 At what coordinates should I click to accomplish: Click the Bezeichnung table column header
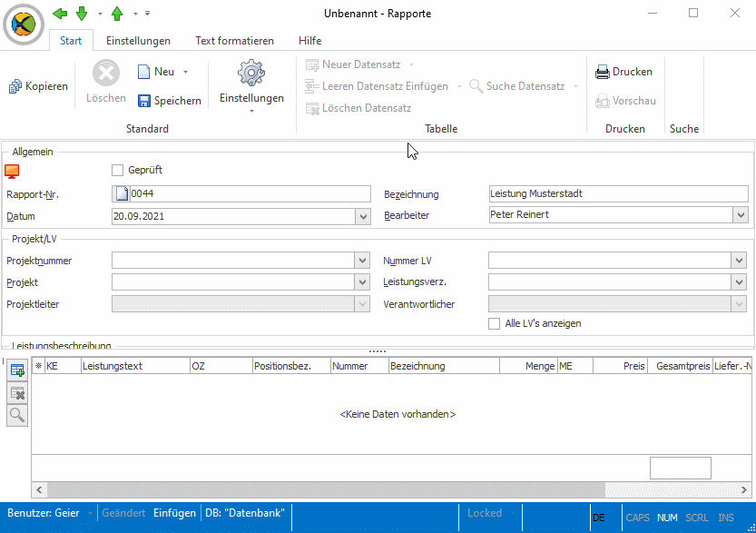pyautogui.click(x=444, y=366)
